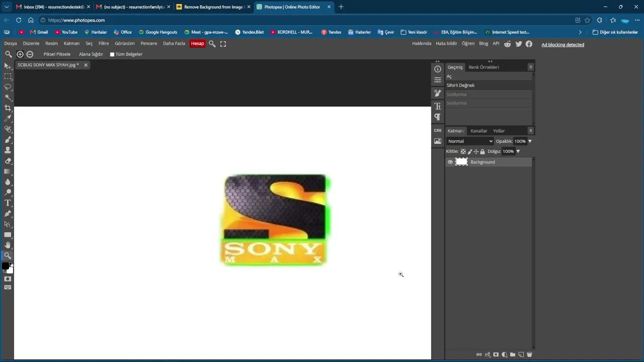Select the Magic Wand tool

8,98
